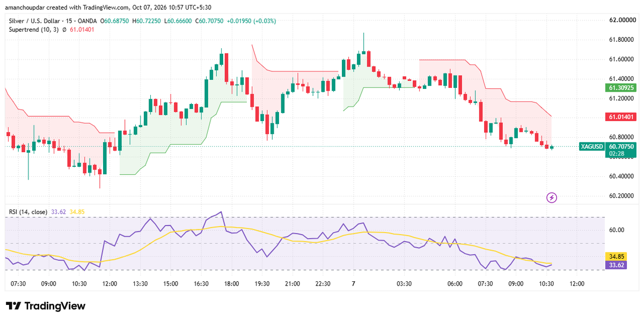644x321 pixels.
Task: Click the high value H60.72250
Action: pos(148,21)
